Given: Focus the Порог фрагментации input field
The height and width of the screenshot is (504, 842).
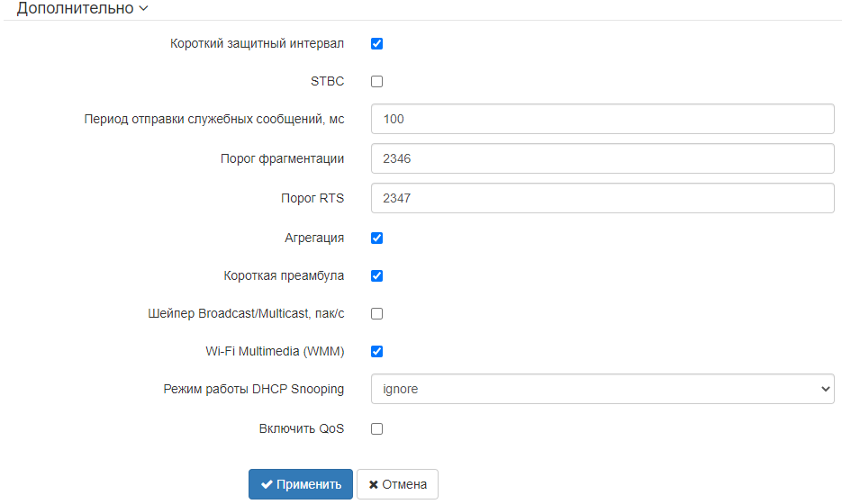Looking at the screenshot, I should point(602,158).
